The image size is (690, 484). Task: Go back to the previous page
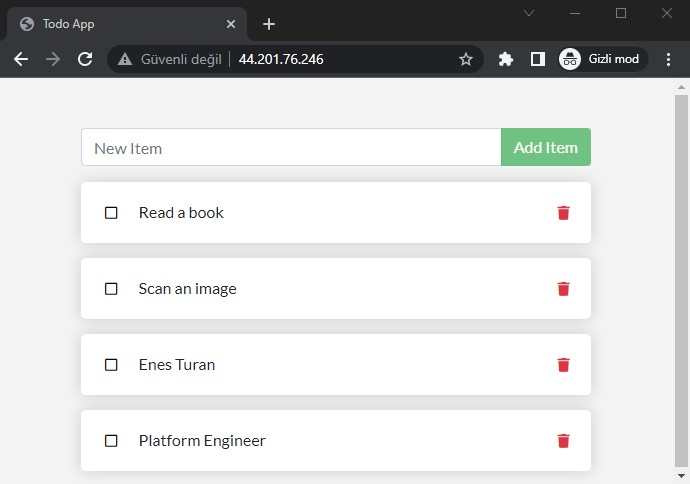click(21, 59)
